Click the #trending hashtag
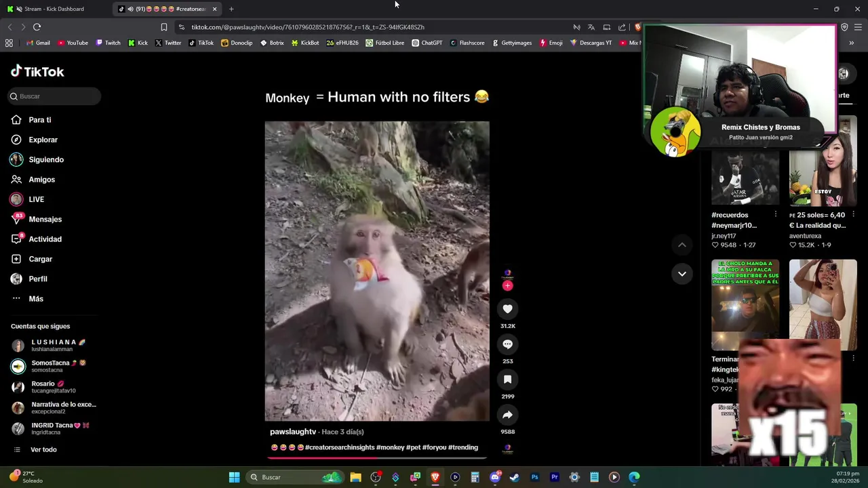The width and height of the screenshot is (868, 488). [463, 447]
